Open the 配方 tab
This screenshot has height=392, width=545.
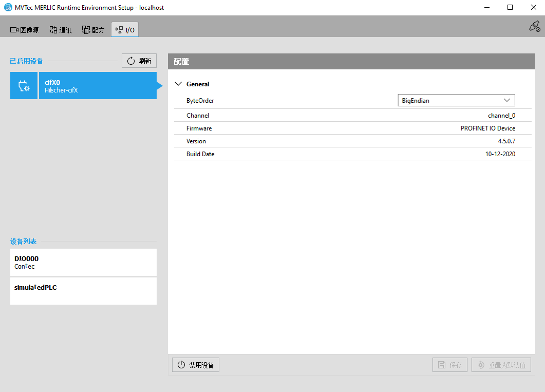click(93, 30)
